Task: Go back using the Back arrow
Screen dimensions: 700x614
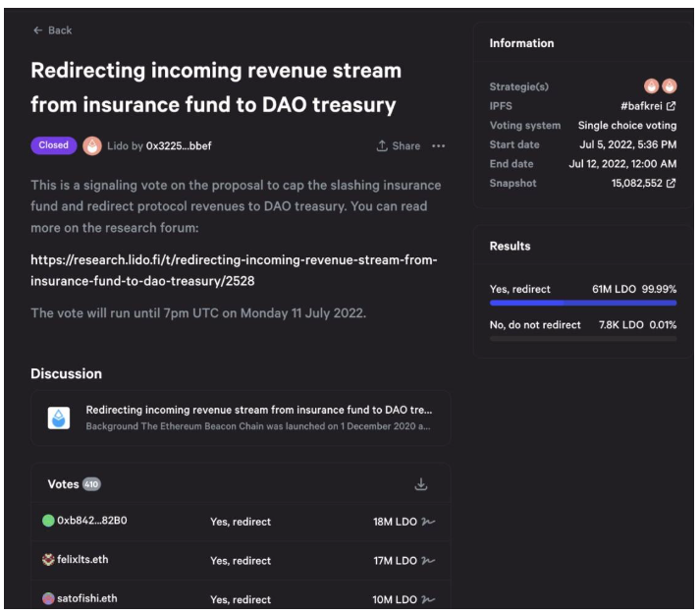Action: click(52, 30)
